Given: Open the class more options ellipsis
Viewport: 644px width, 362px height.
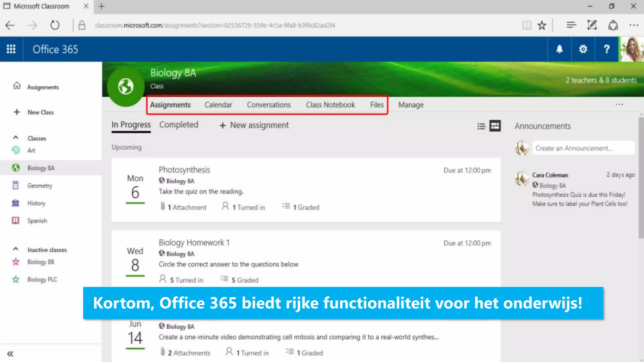Looking at the screenshot, I should click(x=619, y=104).
